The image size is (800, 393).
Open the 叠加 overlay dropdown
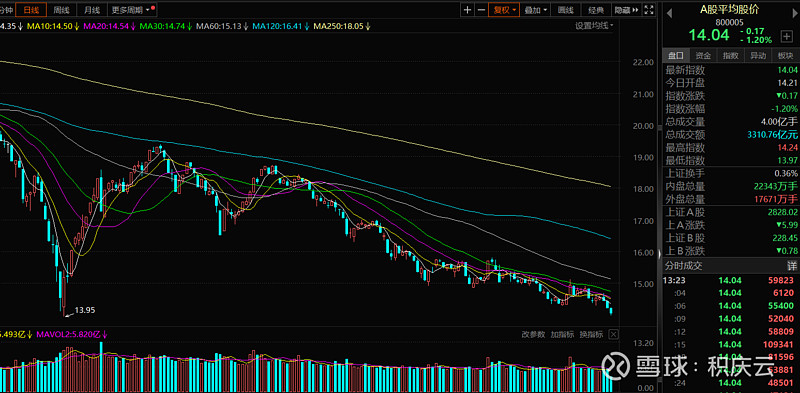[536, 9]
